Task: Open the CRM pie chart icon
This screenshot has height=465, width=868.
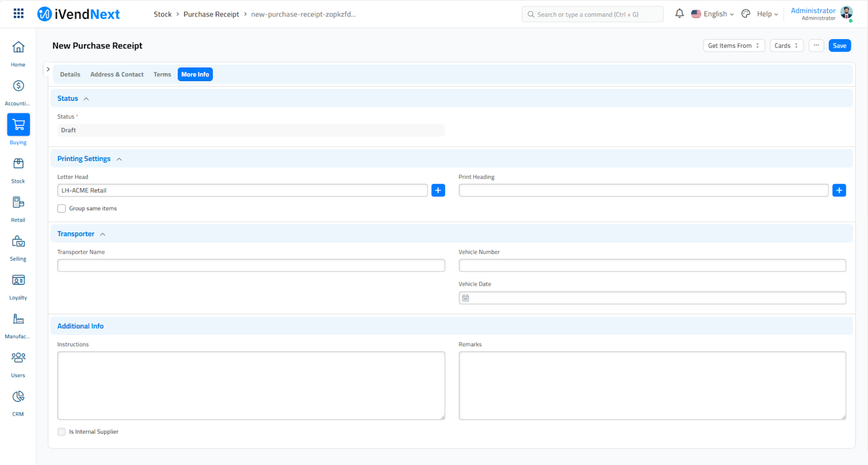Action: (18, 397)
